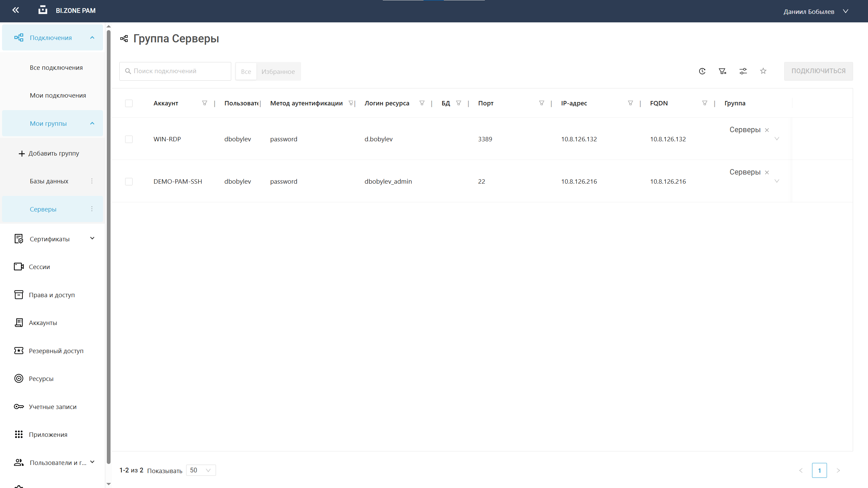
Task: Click the refresh history clock icon
Action: point(702,71)
